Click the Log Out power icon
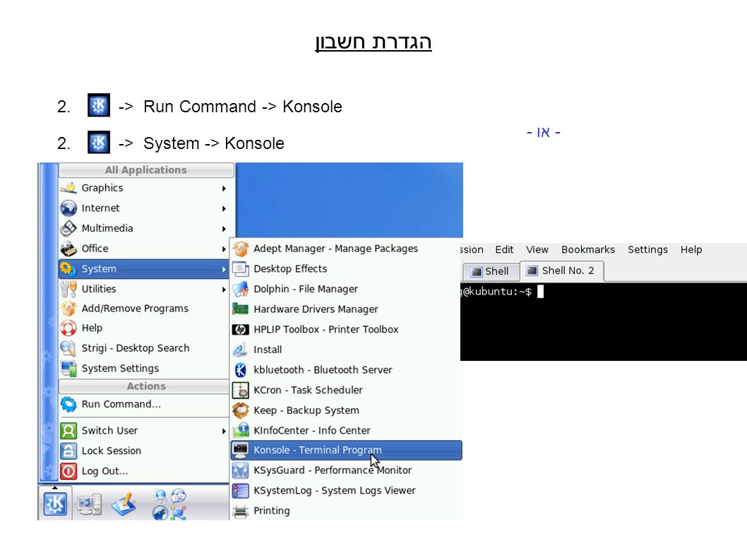The width and height of the screenshot is (747, 560). (68, 471)
